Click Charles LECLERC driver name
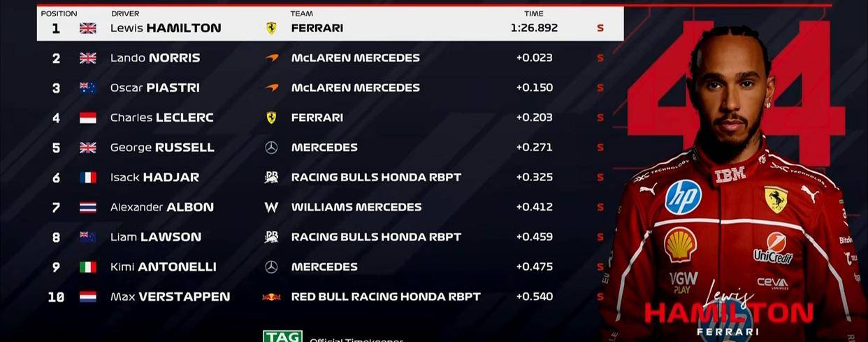This screenshot has width=868, height=342. click(x=162, y=117)
